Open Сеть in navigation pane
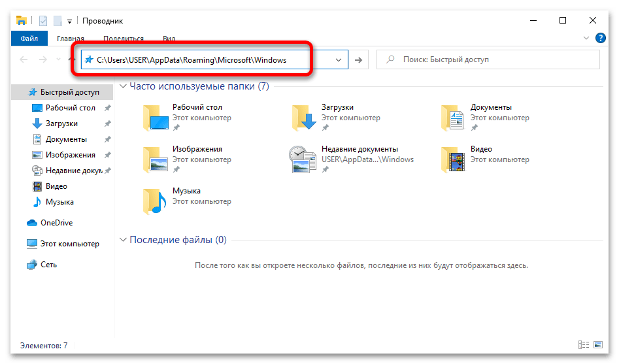The width and height of the screenshot is (619, 364). [63, 265]
